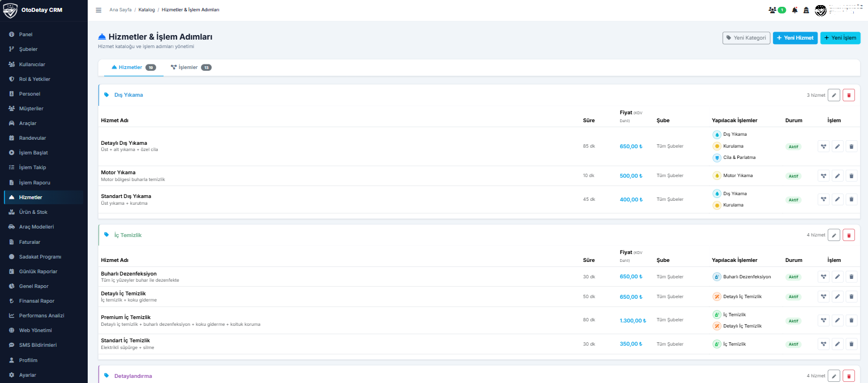Viewport: 868px width, 383px height.
Task: Click the OtoDetay CRM logo
Action: coord(33,10)
